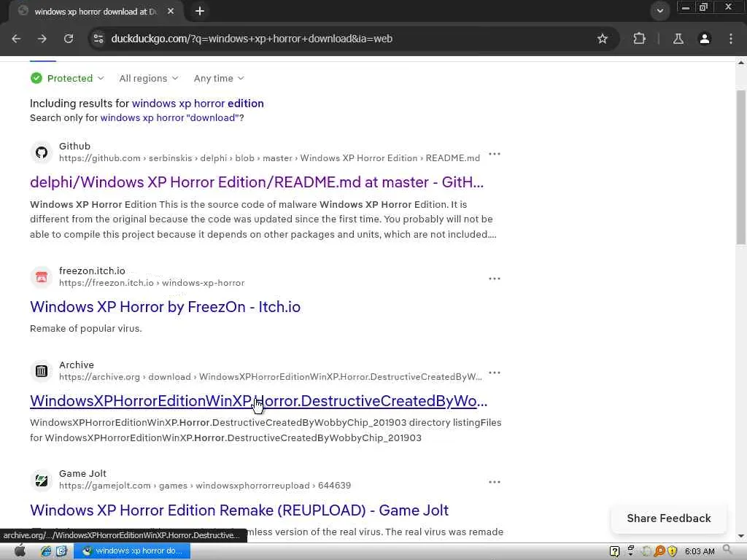Click the orange magnifier tray icon
This screenshot has height=560, width=747.
click(x=659, y=551)
